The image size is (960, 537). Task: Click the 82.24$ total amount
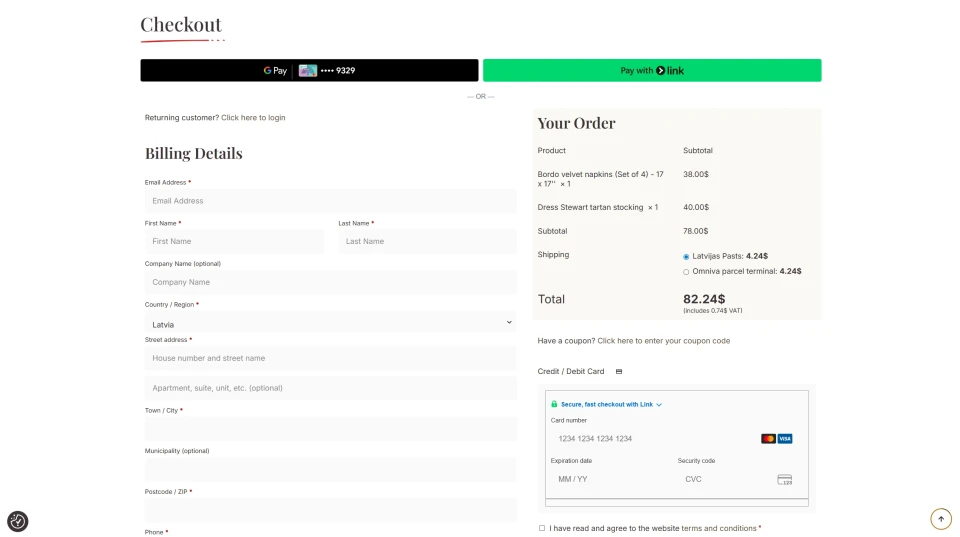pos(704,299)
